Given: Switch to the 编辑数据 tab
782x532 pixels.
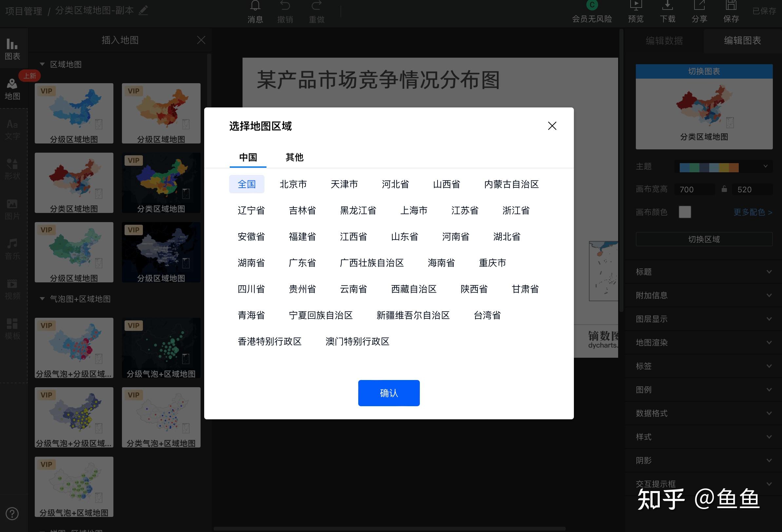Looking at the screenshot, I should tap(664, 41).
